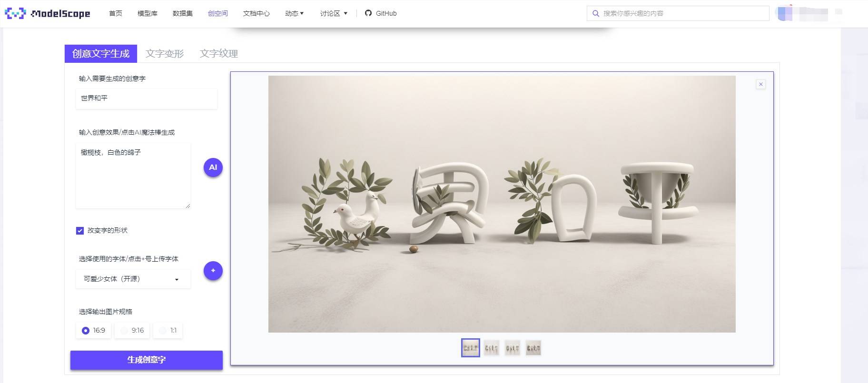Image resolution: width=868 pixels, height=383 pixels.
Task: Select the second result thumbnail
Action: [491, 348]
